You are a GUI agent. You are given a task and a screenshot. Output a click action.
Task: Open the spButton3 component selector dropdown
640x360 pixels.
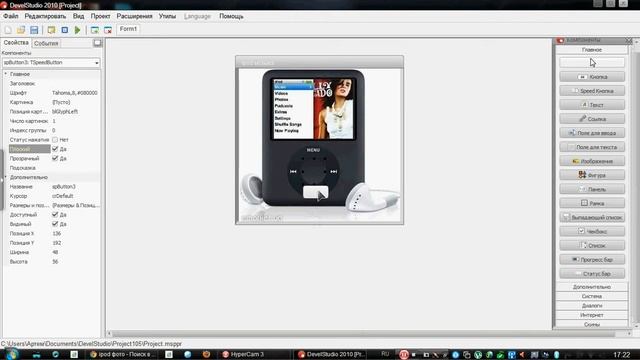[x=96, y=63]
